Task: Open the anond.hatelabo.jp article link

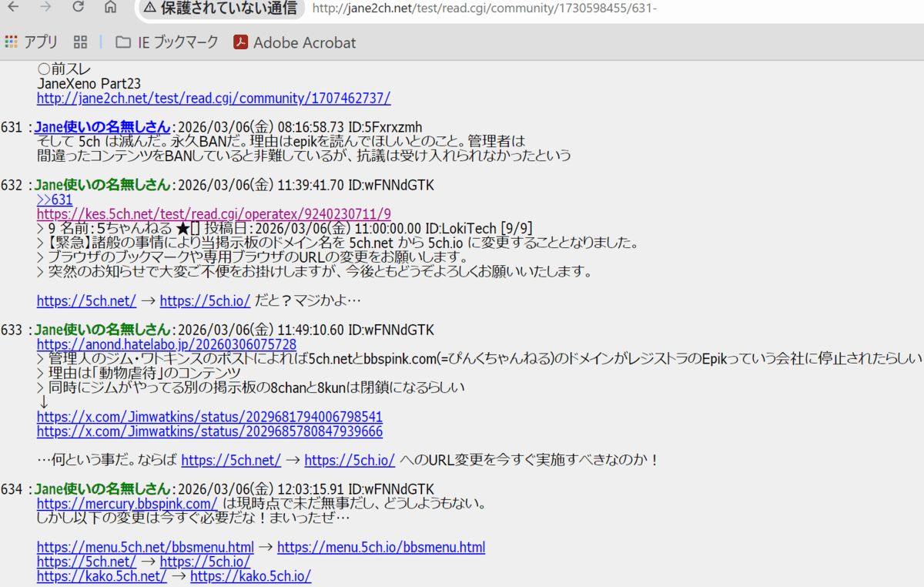Action: (x=168, y=344)
